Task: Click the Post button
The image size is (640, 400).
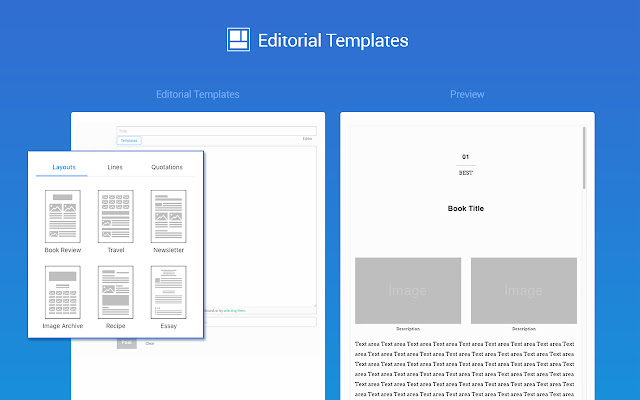Action: (x=127, y=343)
